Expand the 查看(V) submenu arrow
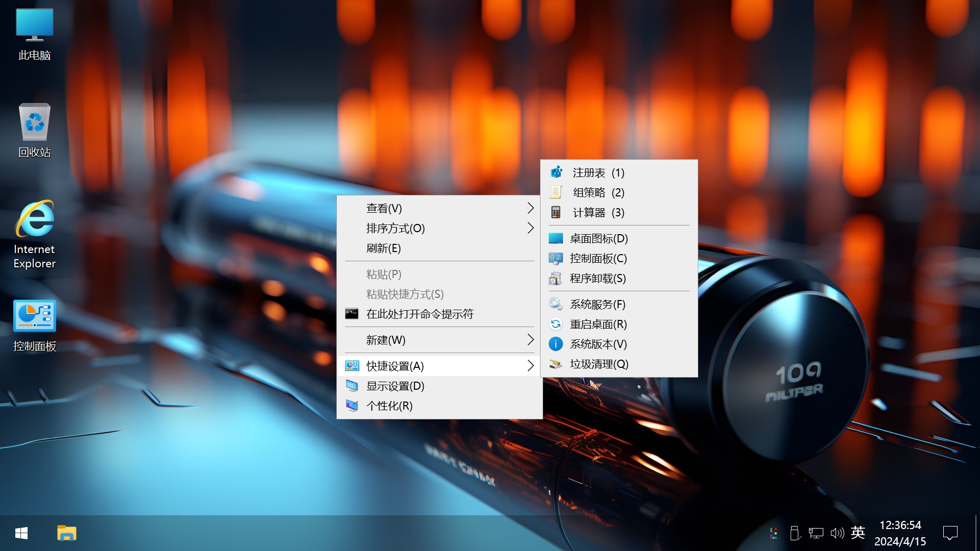This screenshot has width=980, height=551. tap(531, 208)
